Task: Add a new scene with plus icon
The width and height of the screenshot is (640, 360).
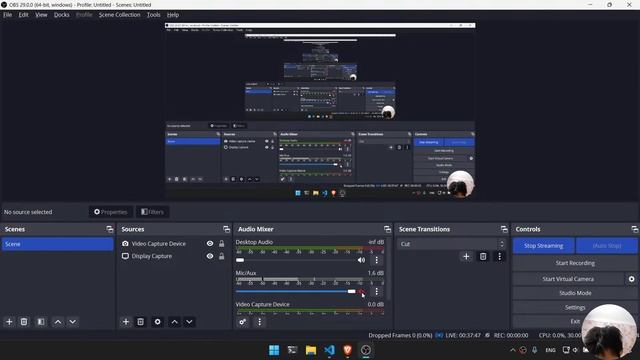Action: tap(9, 322)
